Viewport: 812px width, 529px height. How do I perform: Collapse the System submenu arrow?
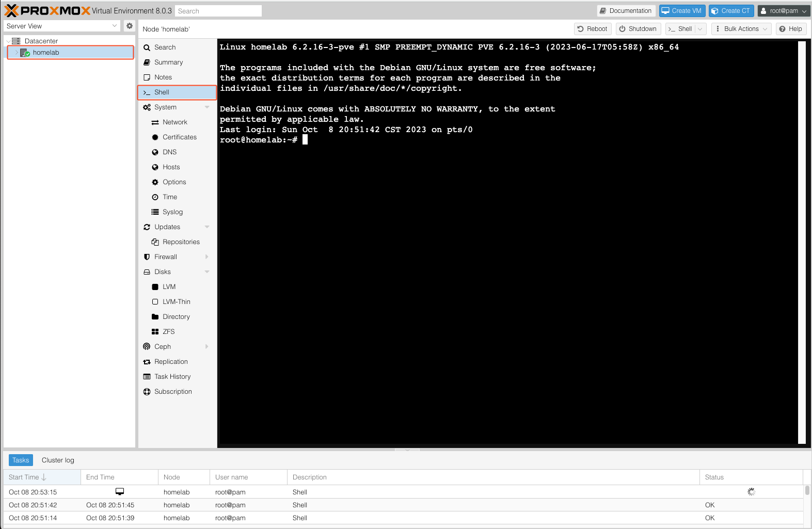coord(207,107)
